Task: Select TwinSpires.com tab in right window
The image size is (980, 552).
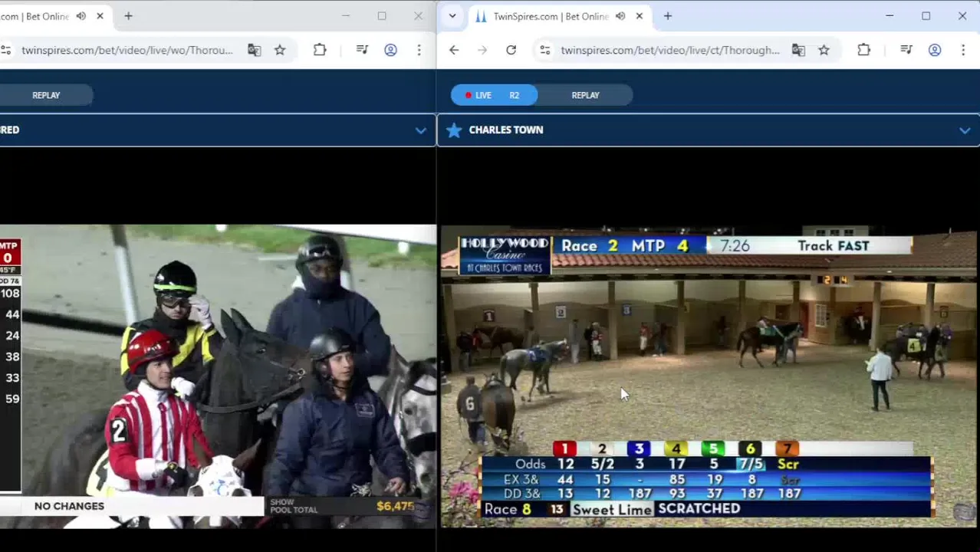Action: tap(551, 16)
